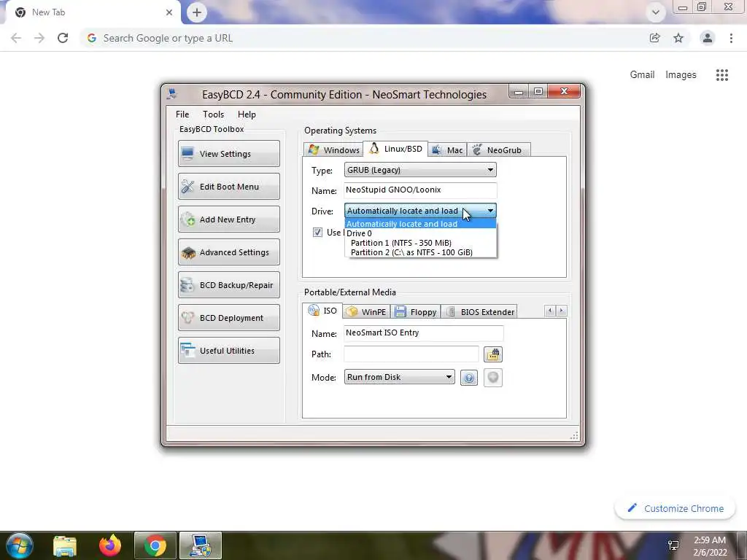
Task: Click Customize Chrome button
Action: 675,508
